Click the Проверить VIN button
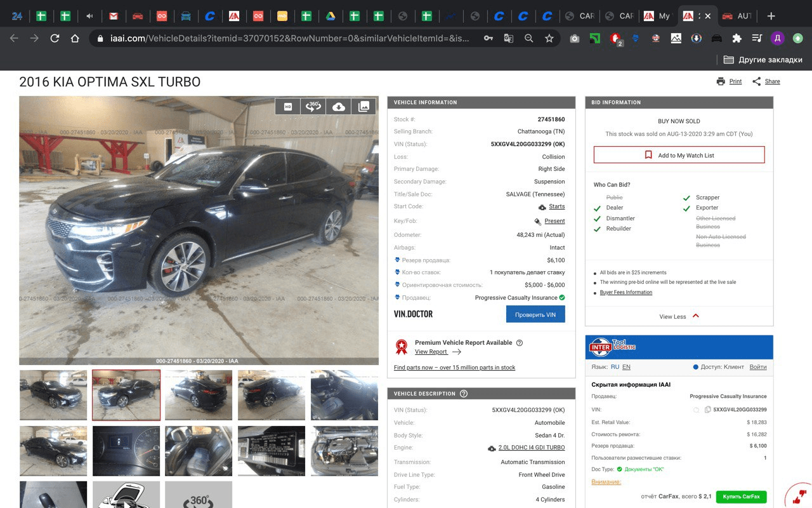This screenshot has height=508, width=812. click(535, 314)
